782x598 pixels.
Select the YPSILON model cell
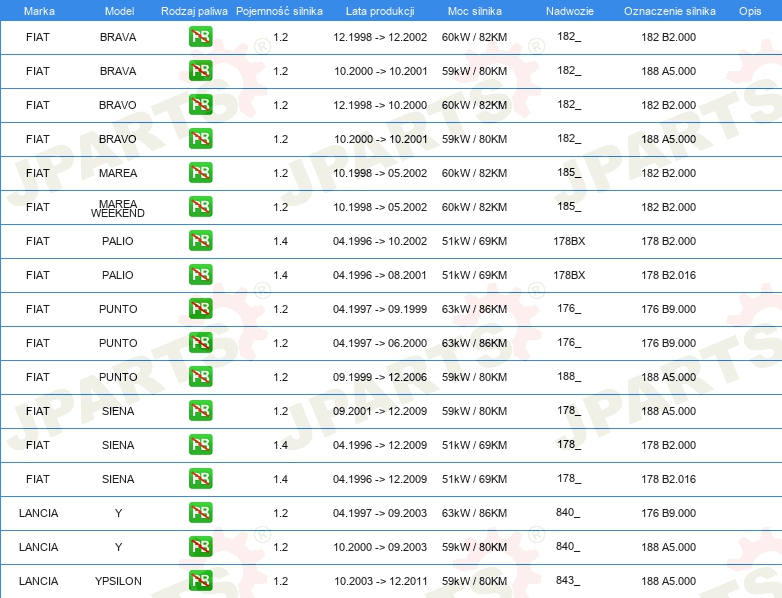click(x=118, y=581)
